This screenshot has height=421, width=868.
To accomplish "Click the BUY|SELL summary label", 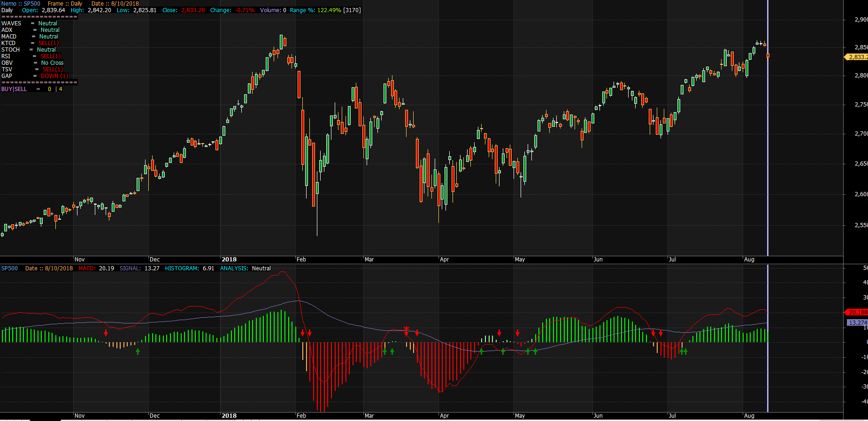I will tap(14, 89).
